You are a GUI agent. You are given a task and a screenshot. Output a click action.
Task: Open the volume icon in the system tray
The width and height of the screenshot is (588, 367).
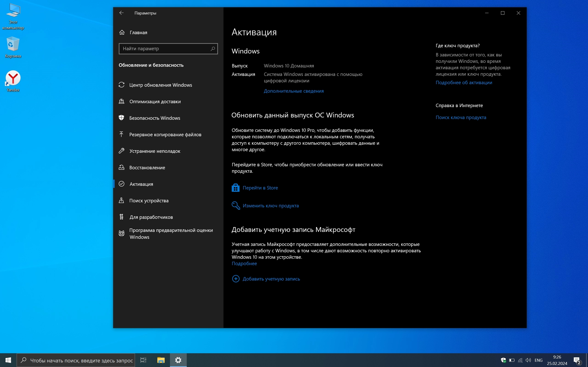pos(528,360)
